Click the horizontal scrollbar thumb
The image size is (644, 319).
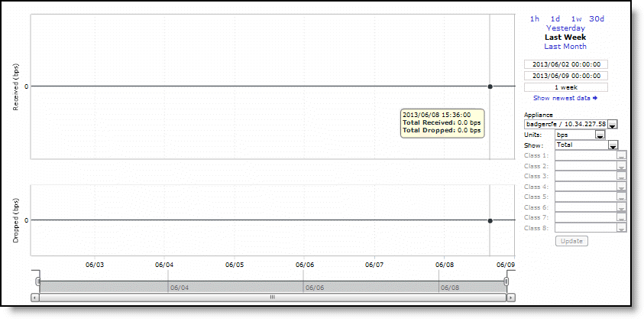click(272, 297)
